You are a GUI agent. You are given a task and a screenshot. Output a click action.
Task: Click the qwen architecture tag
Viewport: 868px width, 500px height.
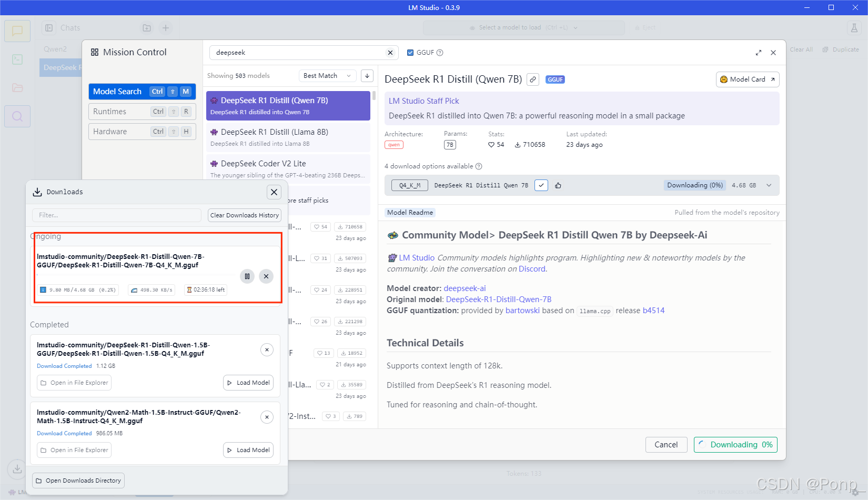pyautogui.click(x=394, y=145)
